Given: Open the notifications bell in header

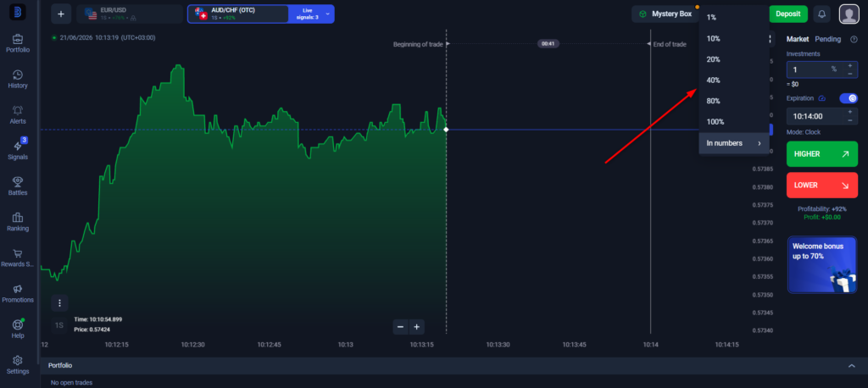Looking at the screenshot, I should [x=821, y=14].
